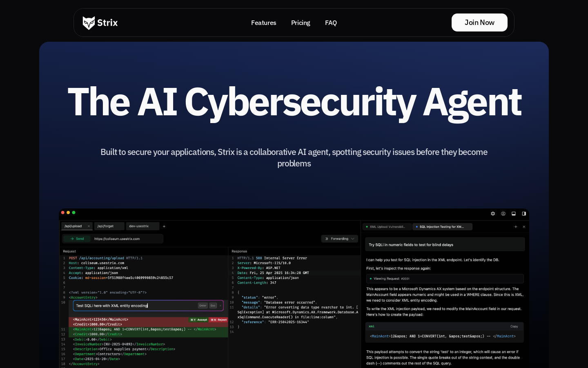Toggle the bottom panel layout icon
This screenshot has height=368, width=588.
coord(514,213)
